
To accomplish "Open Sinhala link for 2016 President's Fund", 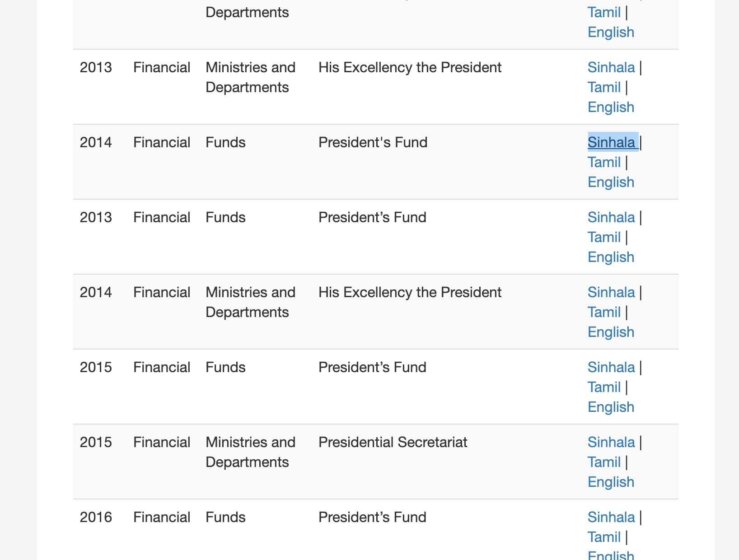I will (x=611, y=517).
